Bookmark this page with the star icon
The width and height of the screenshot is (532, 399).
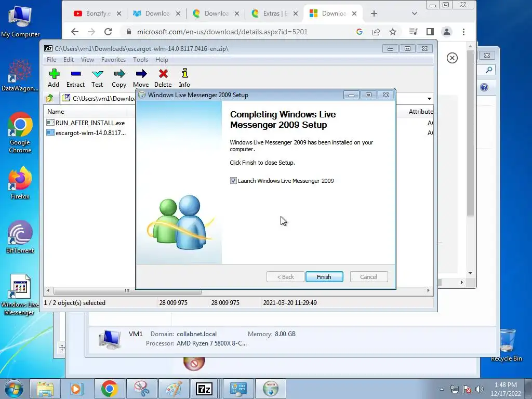click(x=393, y=32)
